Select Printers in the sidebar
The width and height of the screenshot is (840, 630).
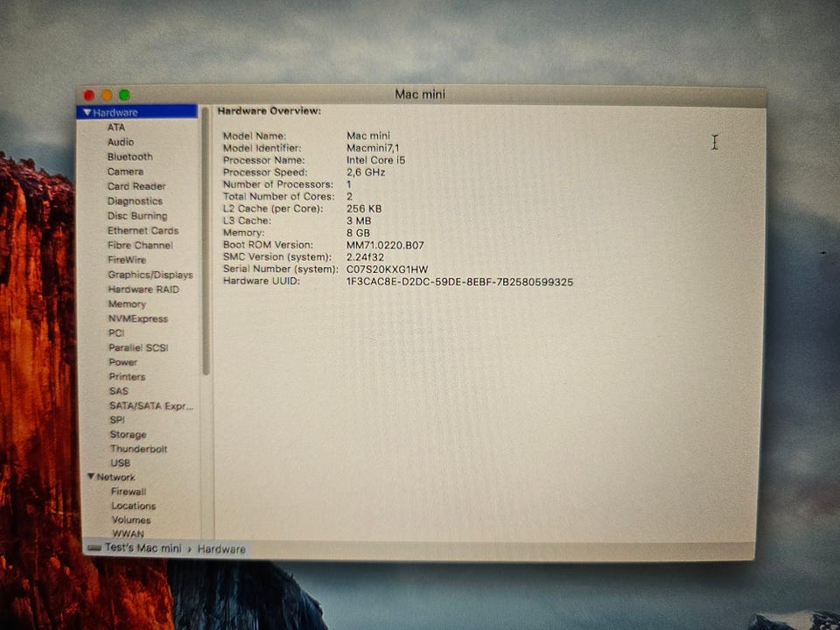click(128, 376)
